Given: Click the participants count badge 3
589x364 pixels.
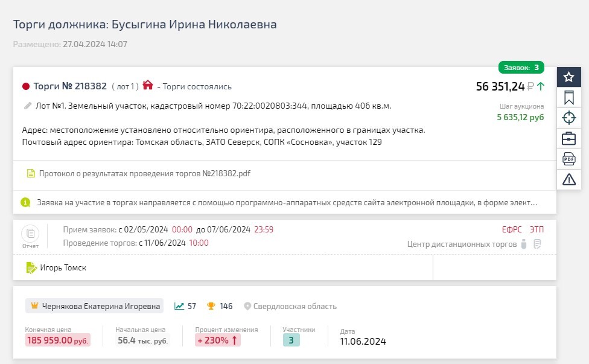Looking at the screenshot, I should point(291,340).
